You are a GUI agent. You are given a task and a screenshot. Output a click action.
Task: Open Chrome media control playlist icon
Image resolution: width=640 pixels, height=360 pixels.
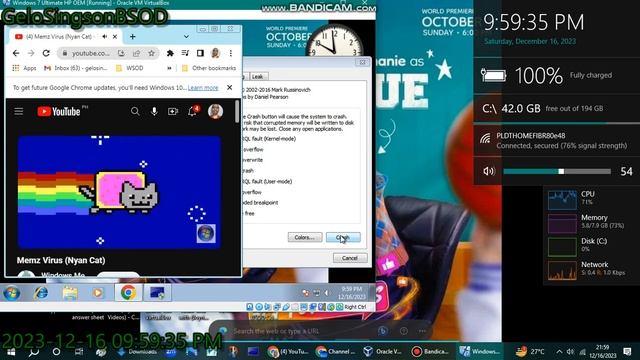click(x=185, y=53)
